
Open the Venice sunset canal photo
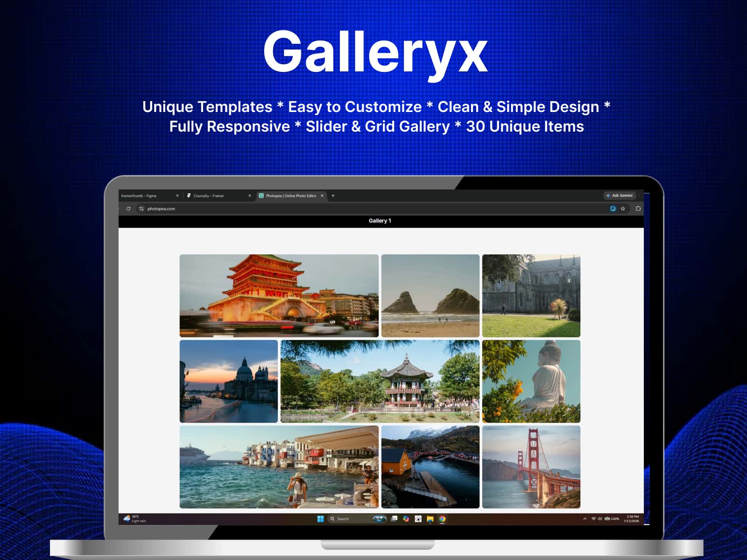229,381
